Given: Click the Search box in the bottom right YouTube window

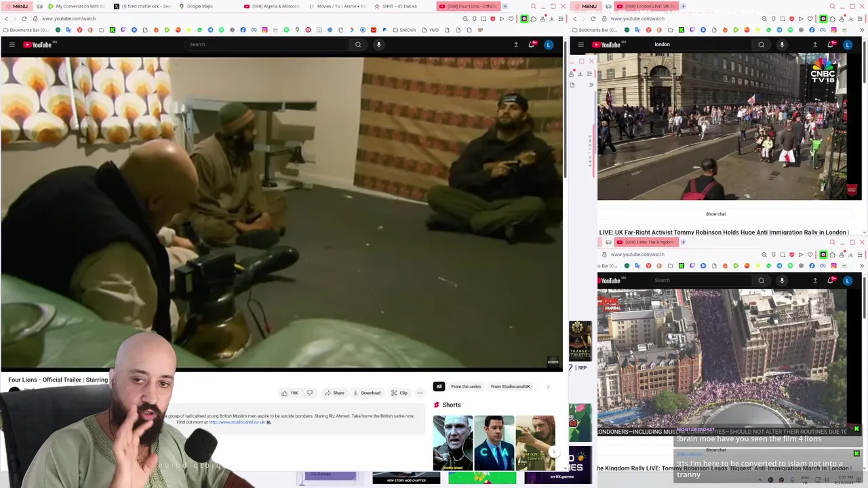Looking at the screenshot, I should pyautogui.click(x=702, y=281).
